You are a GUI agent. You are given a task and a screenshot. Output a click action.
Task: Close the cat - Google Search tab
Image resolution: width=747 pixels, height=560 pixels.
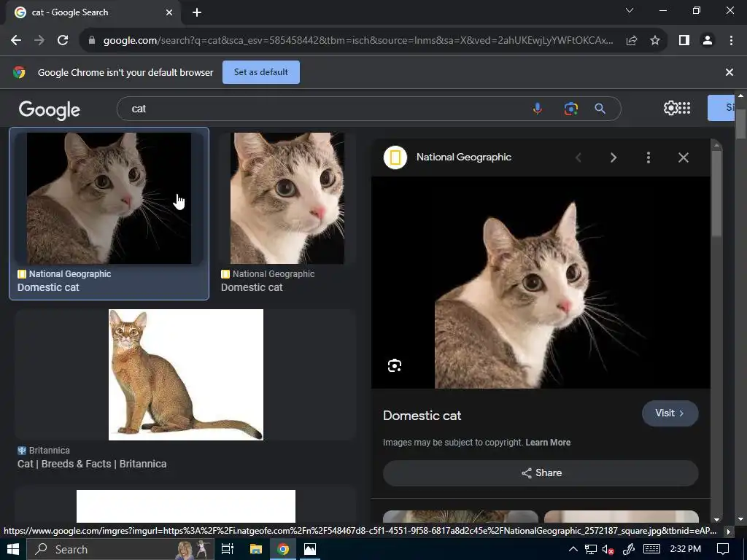click(x=169, y=12)
